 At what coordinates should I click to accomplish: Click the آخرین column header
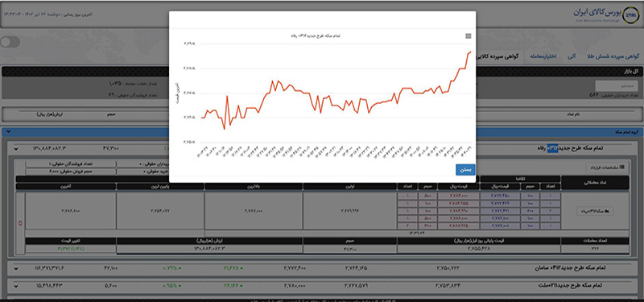[x=70, y=186]
